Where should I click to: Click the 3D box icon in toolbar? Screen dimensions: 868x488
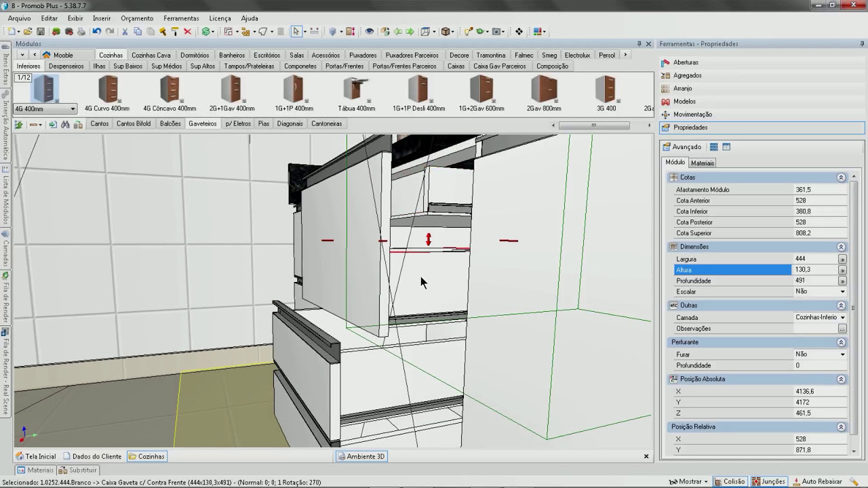pos(446,31)
